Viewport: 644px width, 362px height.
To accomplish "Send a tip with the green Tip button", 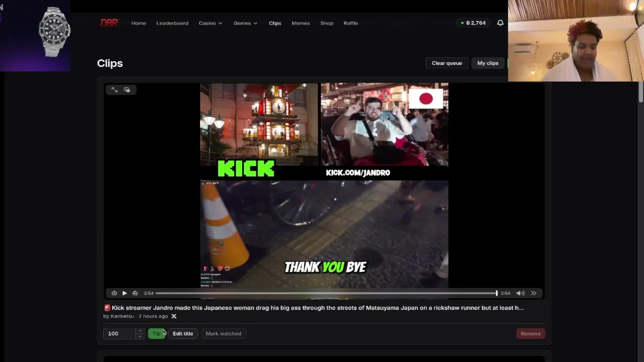I will 156,333.
